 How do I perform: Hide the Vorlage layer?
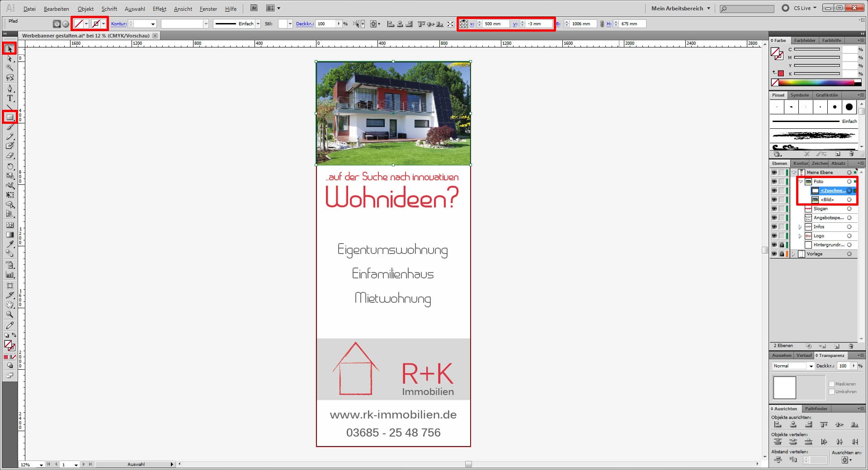tap(774, 254)
